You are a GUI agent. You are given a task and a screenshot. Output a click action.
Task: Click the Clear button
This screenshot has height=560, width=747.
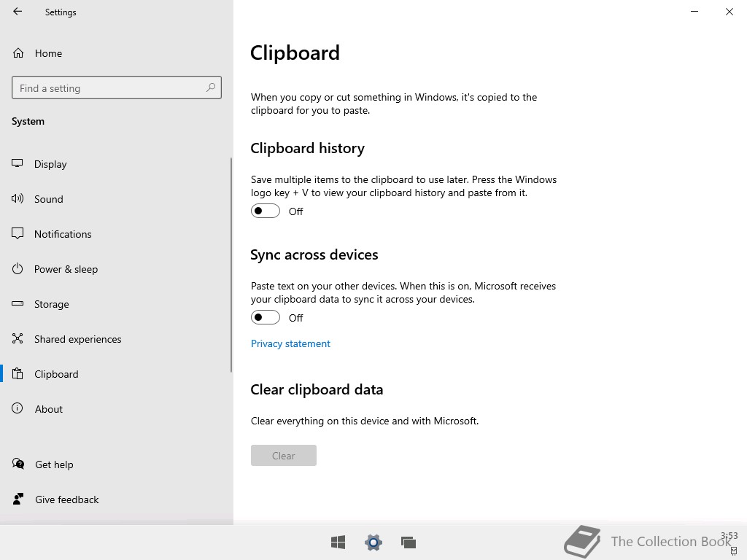pos(284,455)
